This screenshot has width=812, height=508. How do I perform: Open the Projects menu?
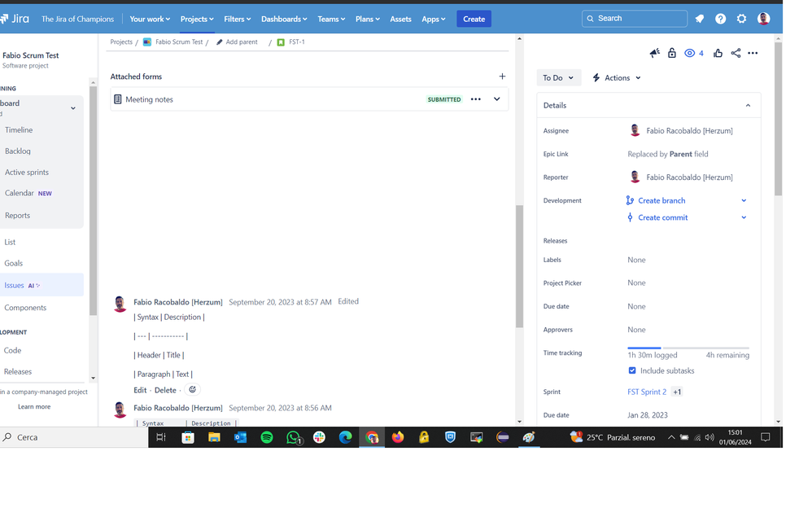coord(197,20)
